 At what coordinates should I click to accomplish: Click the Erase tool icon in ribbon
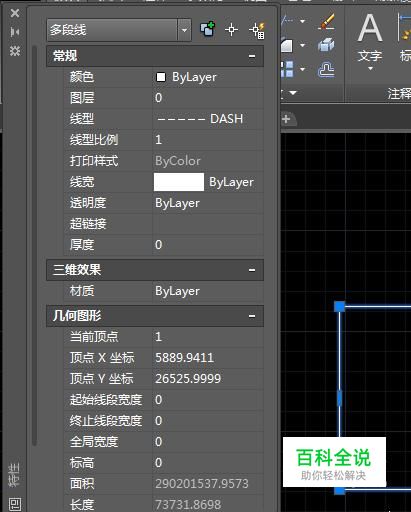327,22
